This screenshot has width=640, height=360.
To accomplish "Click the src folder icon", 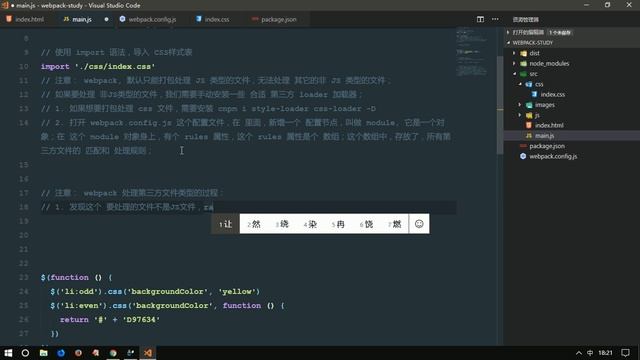I will pos(523,74).
